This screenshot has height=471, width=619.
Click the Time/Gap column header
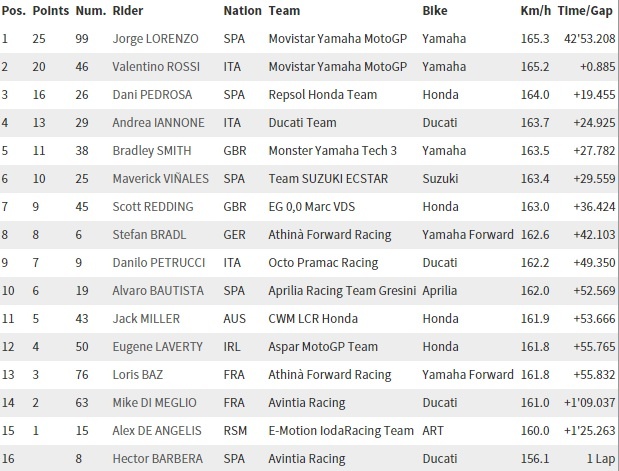(589, 11)
